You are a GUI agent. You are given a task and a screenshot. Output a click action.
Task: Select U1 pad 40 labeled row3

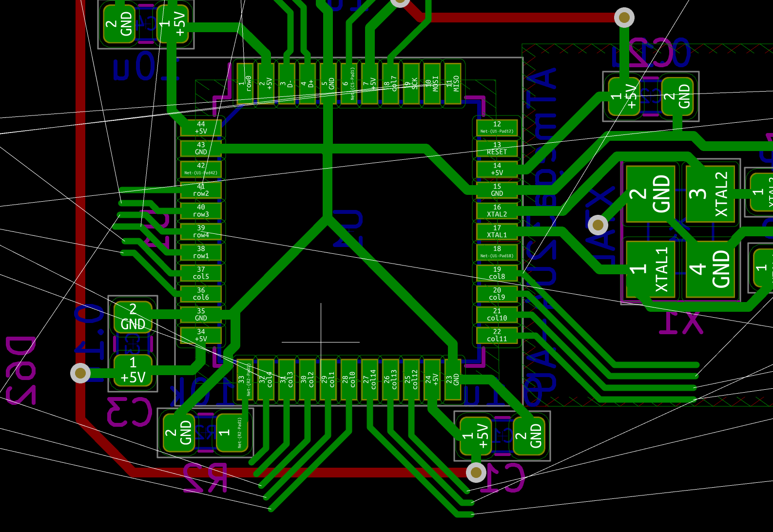pyautogui.click(x=201, y=210)
